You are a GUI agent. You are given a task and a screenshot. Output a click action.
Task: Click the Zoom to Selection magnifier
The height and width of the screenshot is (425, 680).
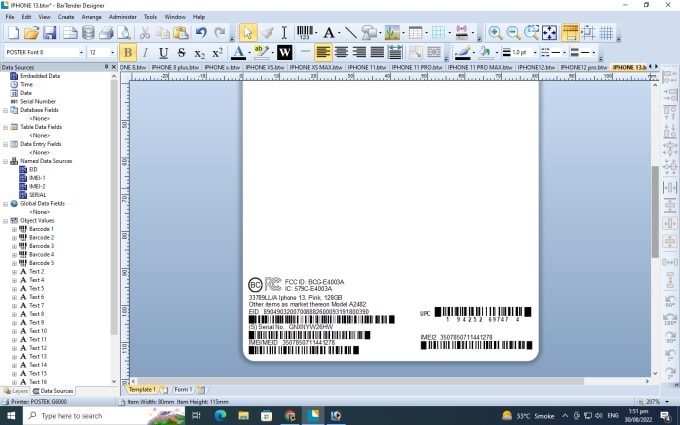coord(531,33)
